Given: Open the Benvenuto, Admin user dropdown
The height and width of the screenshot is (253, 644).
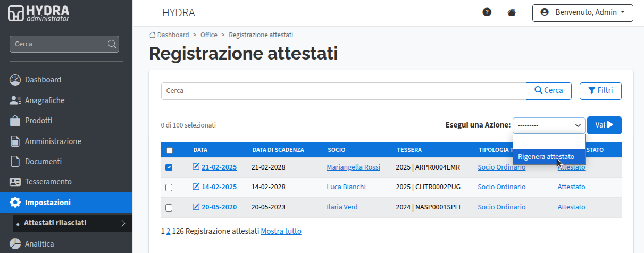Looking at the screenshot, I should click(x=583, y=12).
